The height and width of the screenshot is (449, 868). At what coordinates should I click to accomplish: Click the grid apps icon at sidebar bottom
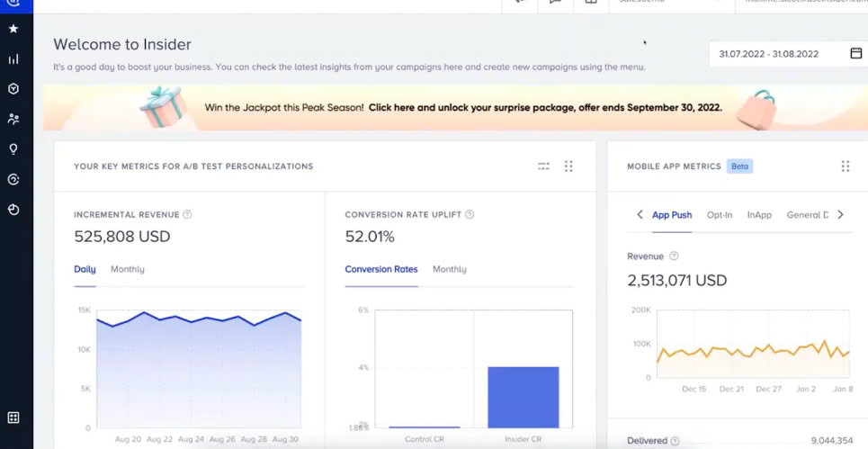(13, 418)
